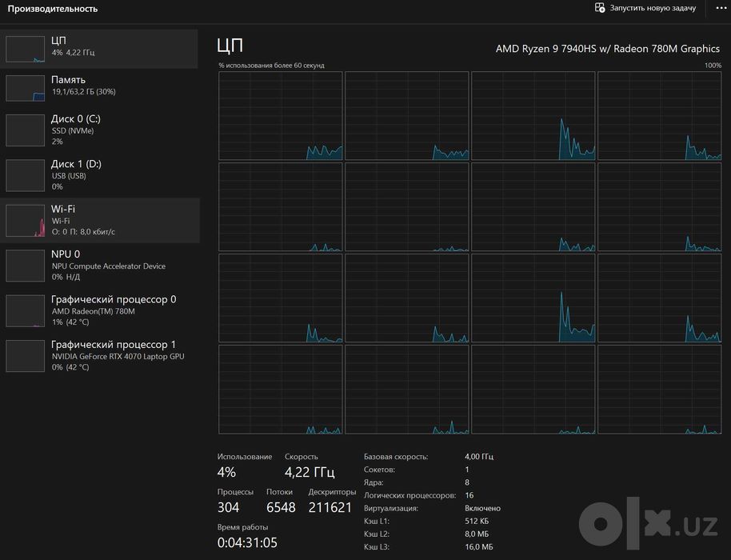Click the NPU 0 mini graph thumbnail
731x560 pixels.
coord(25,266)
